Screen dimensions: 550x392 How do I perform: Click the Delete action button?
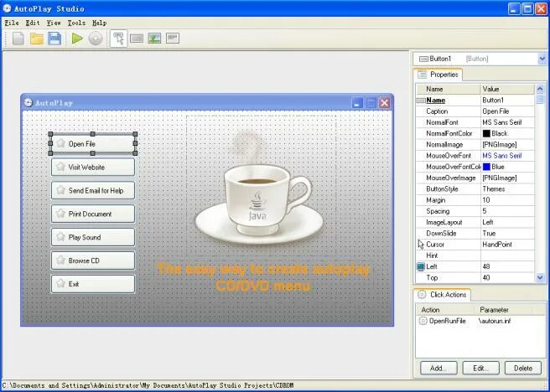point(522,369)
